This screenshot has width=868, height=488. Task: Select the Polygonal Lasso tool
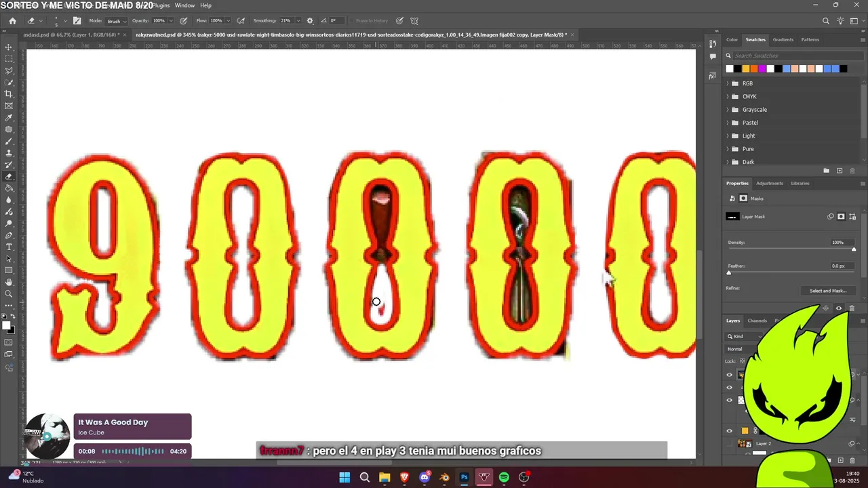(9, 70)
